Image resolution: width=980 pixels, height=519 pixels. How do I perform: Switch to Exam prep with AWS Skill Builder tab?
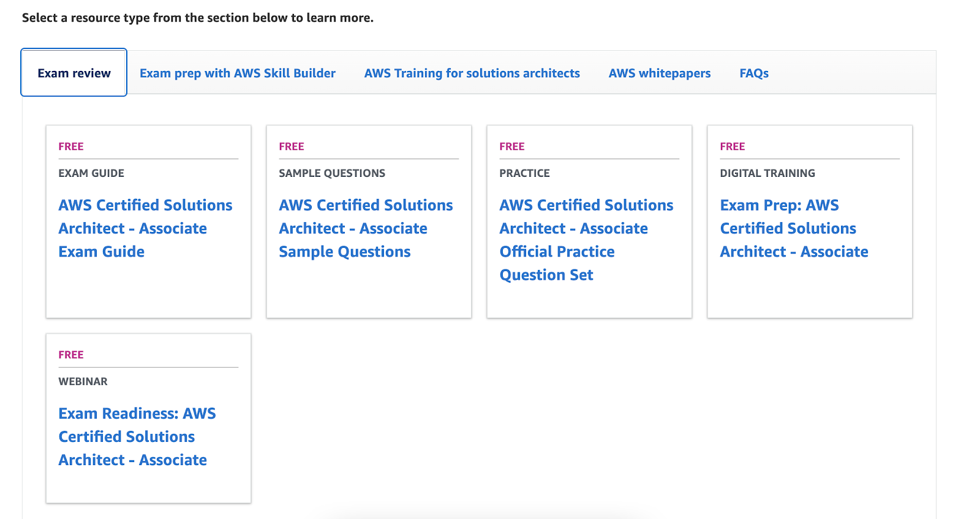238,73
